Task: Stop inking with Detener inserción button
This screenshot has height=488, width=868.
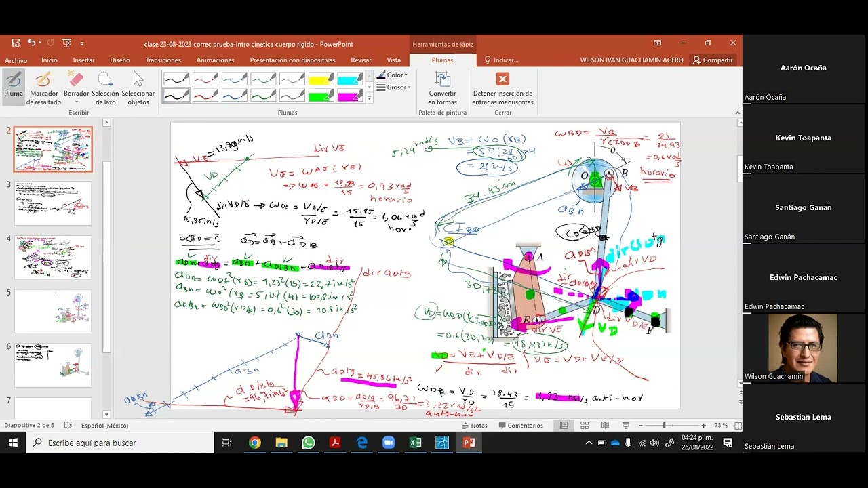Action: click(502, 88)
